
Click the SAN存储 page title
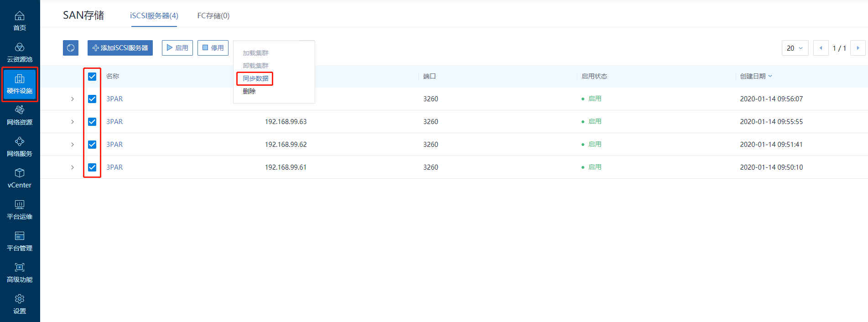click(83, 15)
